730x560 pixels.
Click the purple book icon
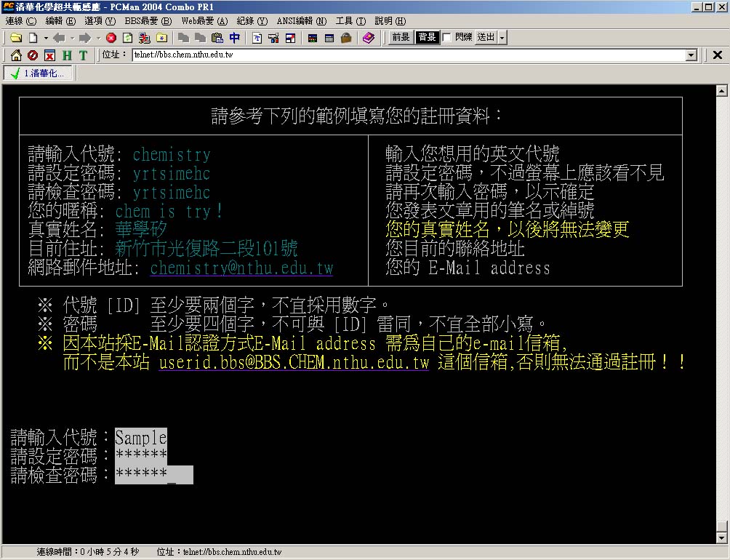(368, 38)
